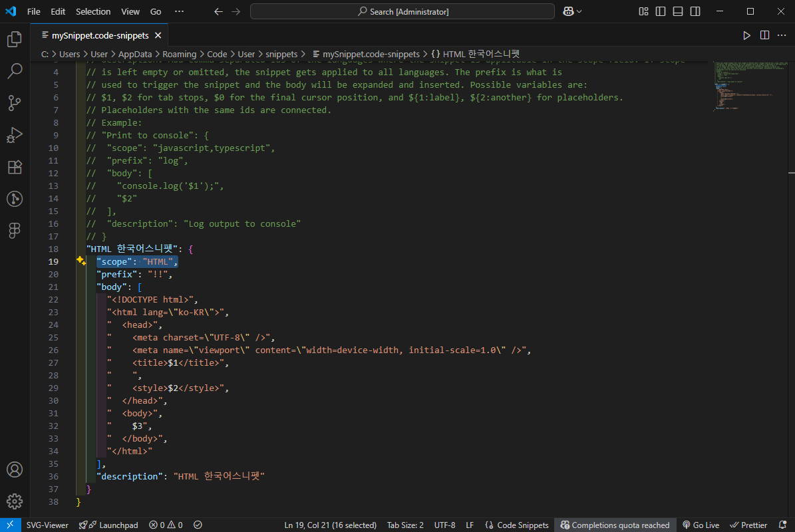Close the mySnippet.code-snippets tab
Viewport: 795px width, 532px height.
click(x=158, y=35)
